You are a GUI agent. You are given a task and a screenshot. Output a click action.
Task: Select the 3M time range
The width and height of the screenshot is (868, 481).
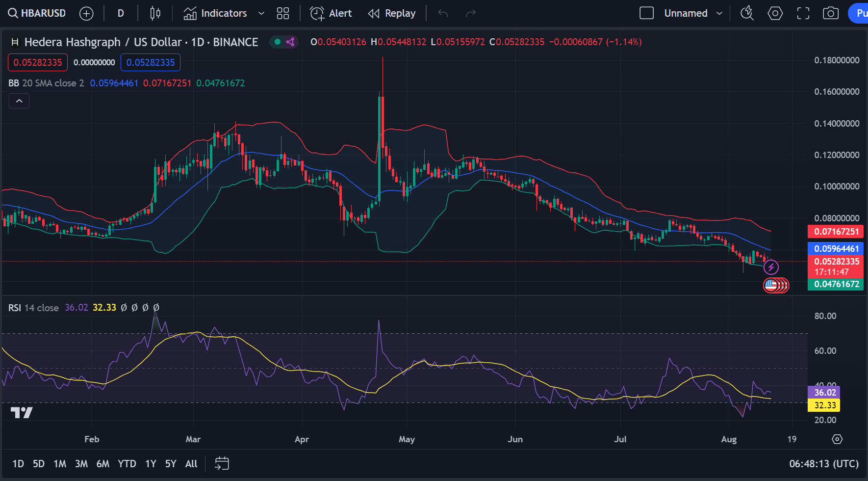pos(81,464)
